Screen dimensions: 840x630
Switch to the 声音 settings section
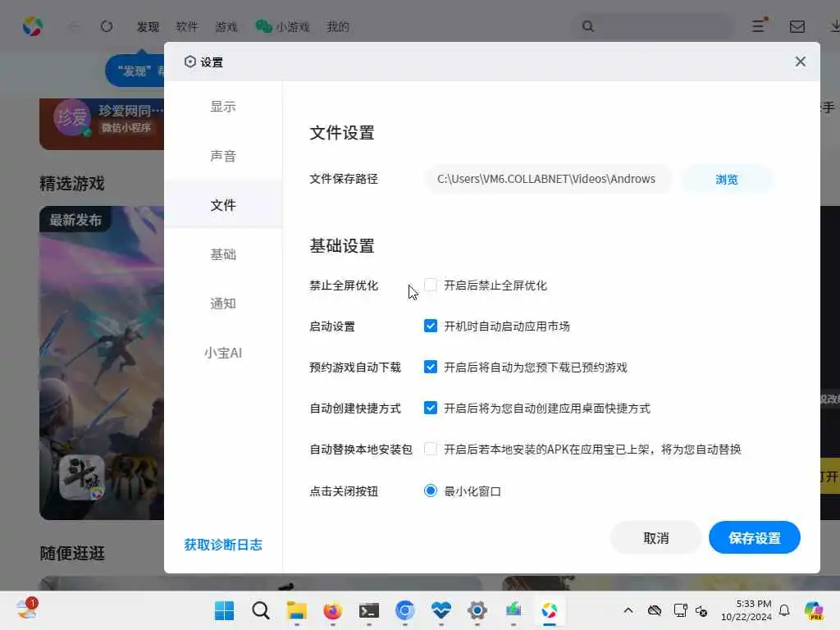pos(223,156)
